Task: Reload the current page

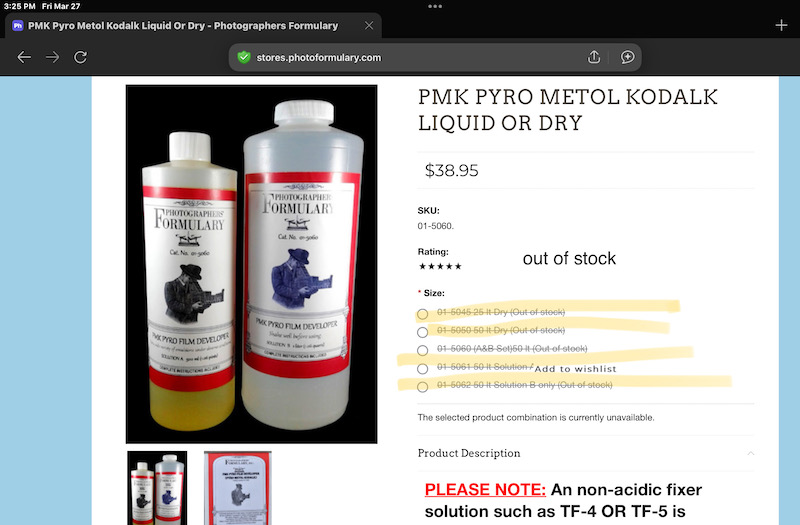Action: click(x=81, y=57)
